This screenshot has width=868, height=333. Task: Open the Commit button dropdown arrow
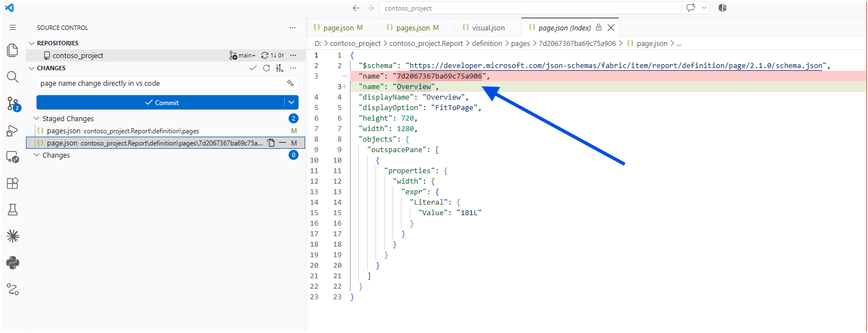[291, 102]
